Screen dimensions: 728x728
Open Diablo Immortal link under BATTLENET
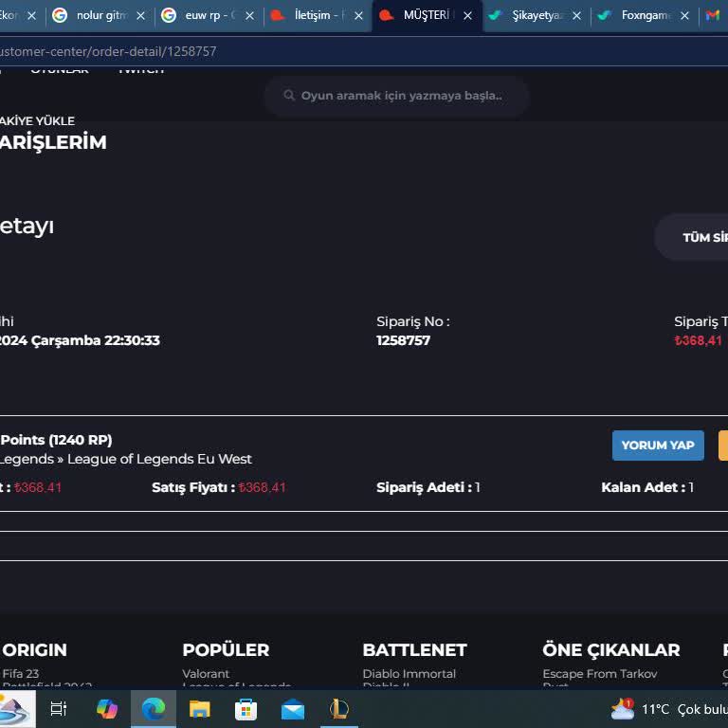[409, 674]
